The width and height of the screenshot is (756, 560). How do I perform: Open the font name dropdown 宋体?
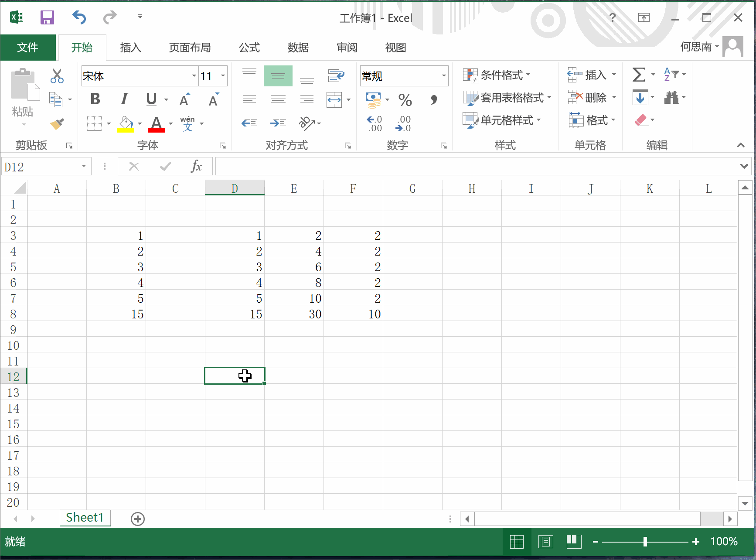pos(194,76)
